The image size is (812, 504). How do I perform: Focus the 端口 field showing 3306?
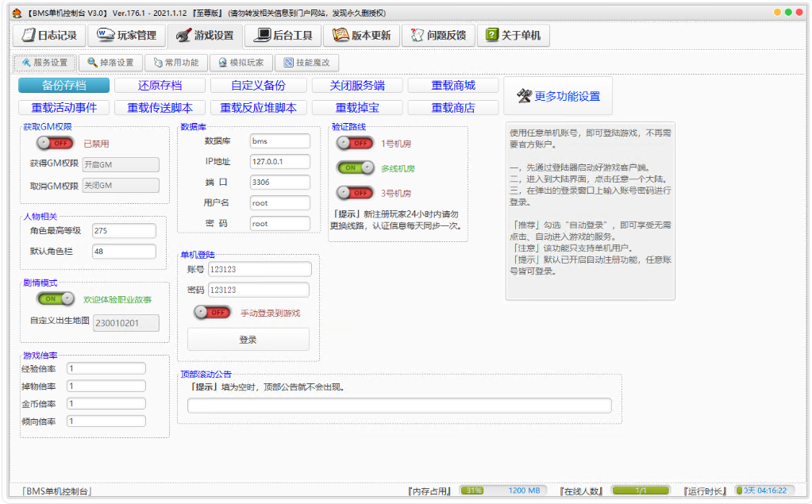pos(279,183)
